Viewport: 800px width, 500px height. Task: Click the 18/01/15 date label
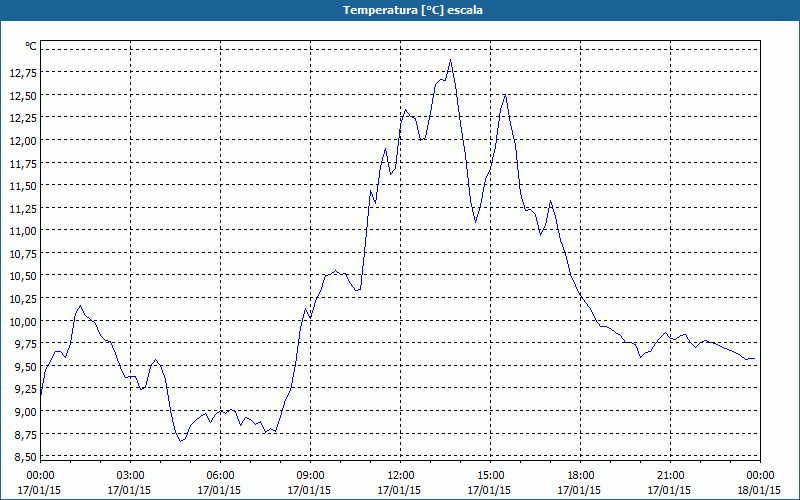(x=759, y=490)
